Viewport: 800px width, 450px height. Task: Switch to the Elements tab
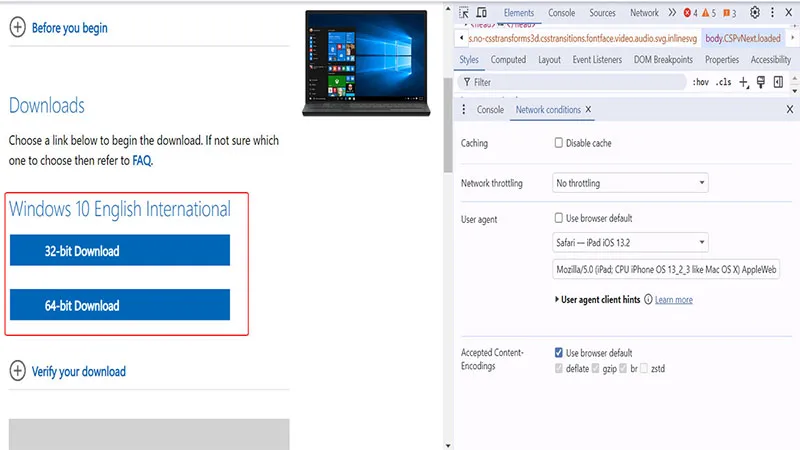519,13
